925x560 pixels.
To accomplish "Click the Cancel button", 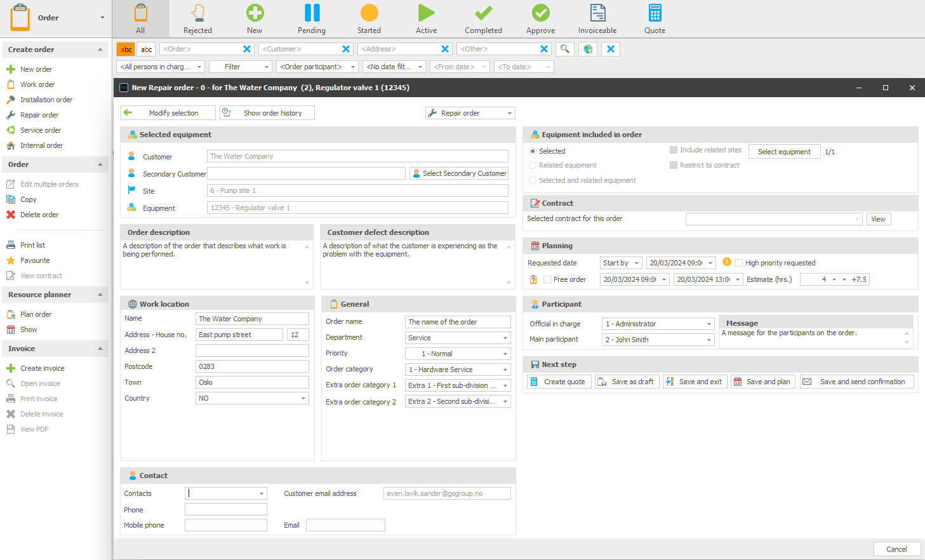I will [896, 549].
